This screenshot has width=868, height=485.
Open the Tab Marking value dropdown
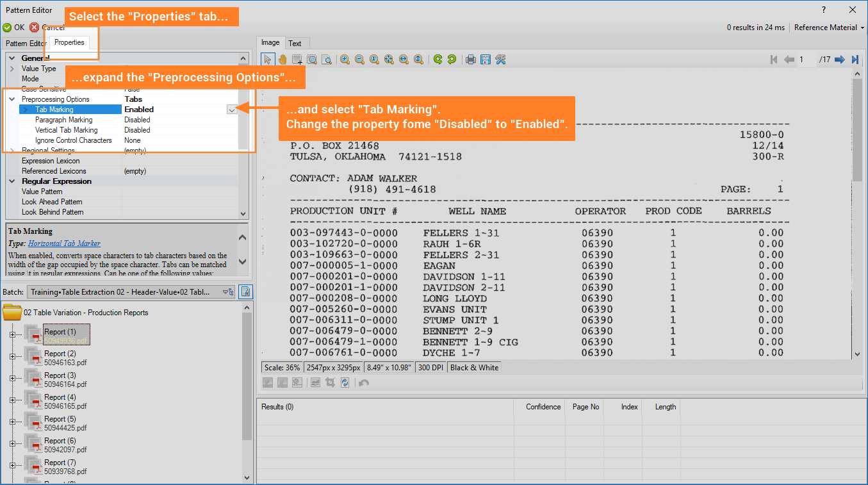232,110
